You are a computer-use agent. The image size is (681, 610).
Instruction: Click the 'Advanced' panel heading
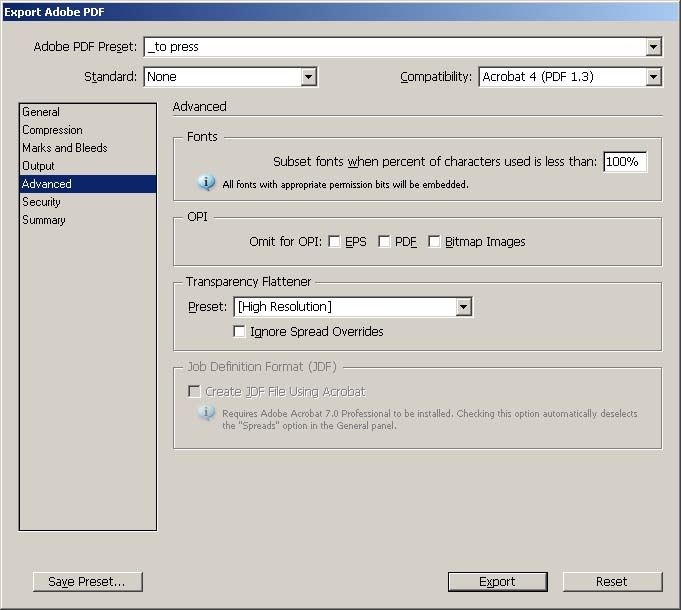coord(199,106)
